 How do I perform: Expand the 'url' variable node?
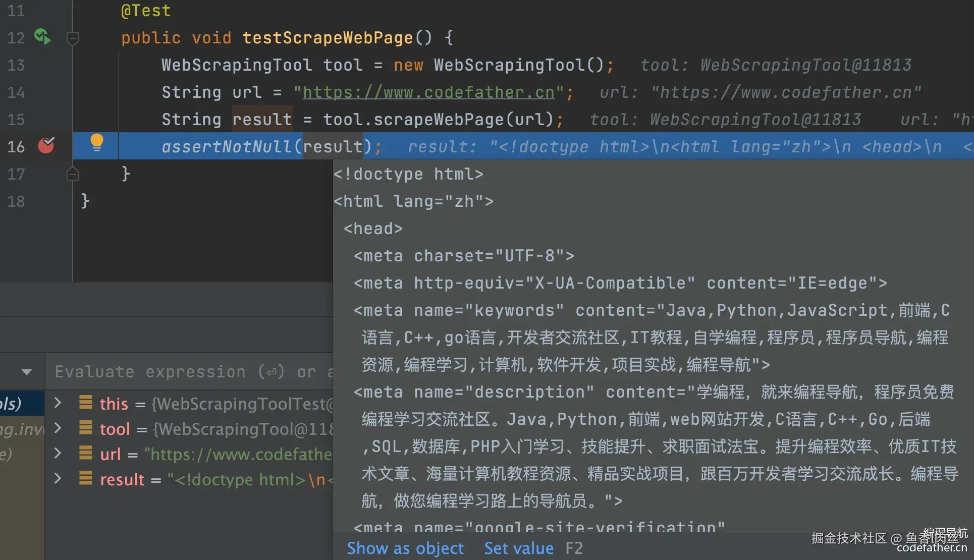click(x=58, y=453)
